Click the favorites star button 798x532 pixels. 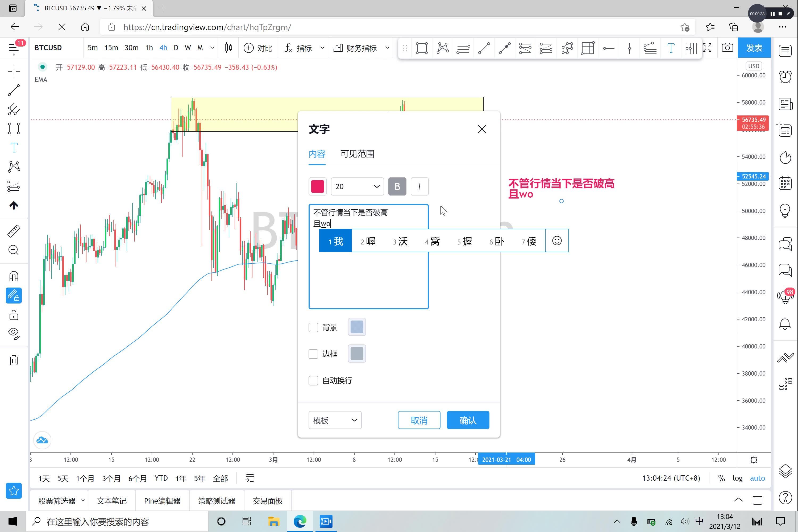[14, 491]
